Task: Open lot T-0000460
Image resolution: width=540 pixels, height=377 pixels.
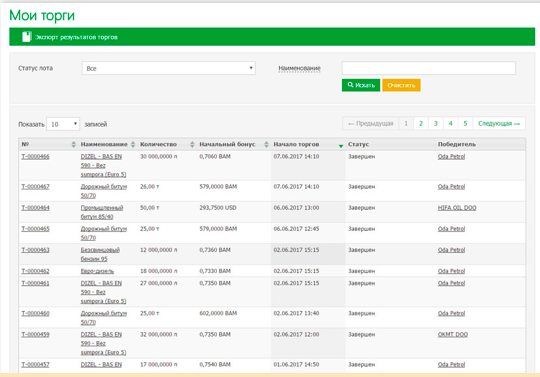Action: coord(35,313)
